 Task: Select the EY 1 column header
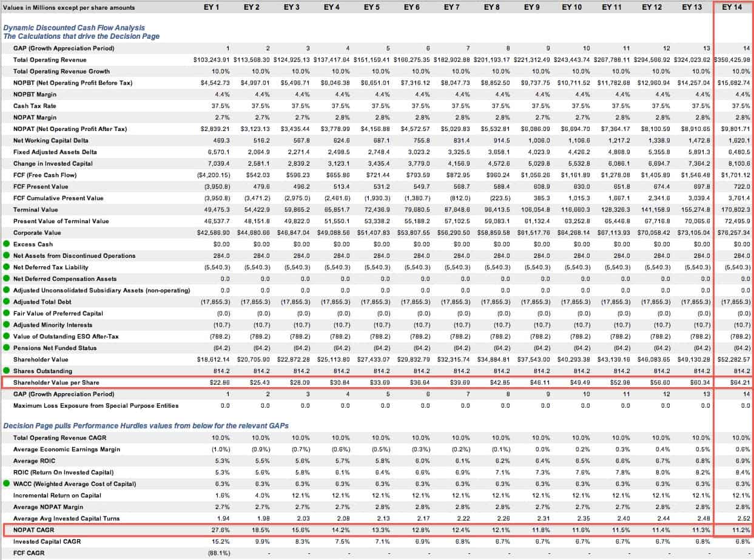[x=211, y=7]
